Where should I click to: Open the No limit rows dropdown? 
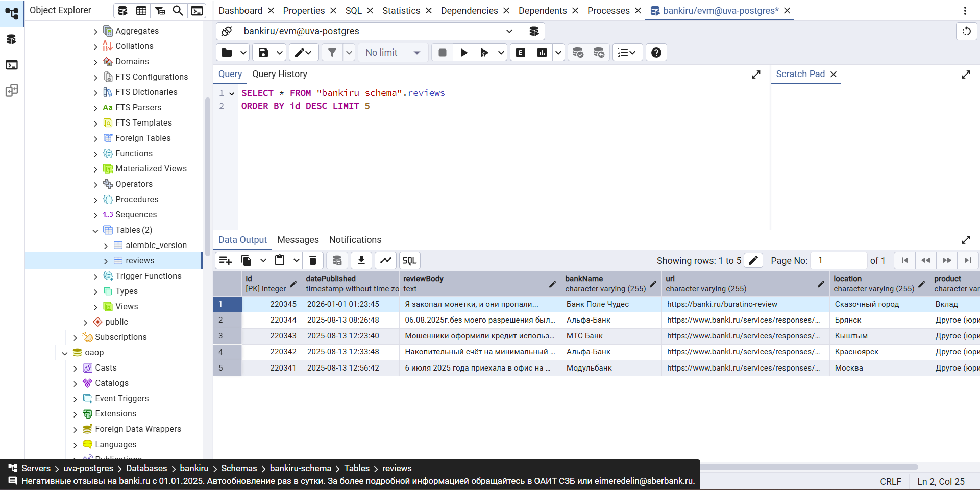pos(393,53)
